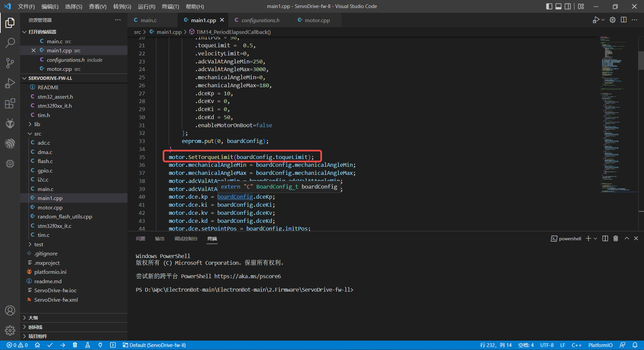644x350 pixels.
Task: Switch to Output panel tab
Action: (160, 239)
